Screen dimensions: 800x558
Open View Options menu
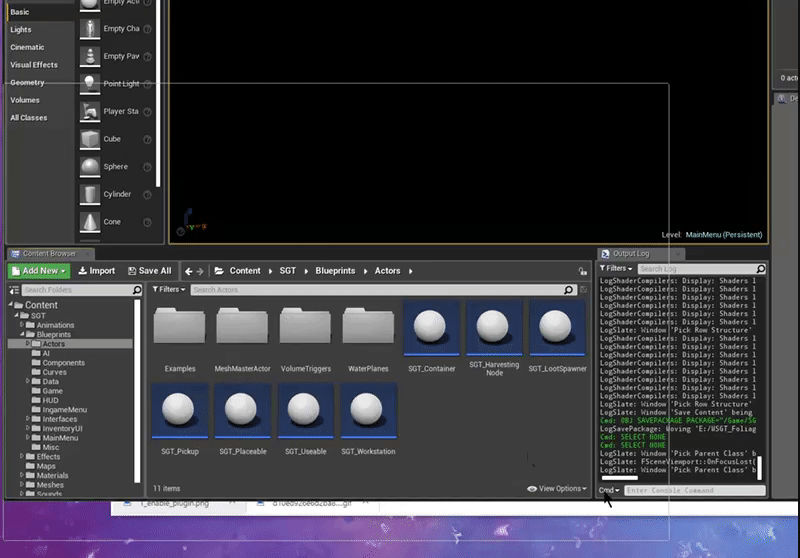pyautogui.click(x=557, y=489)
